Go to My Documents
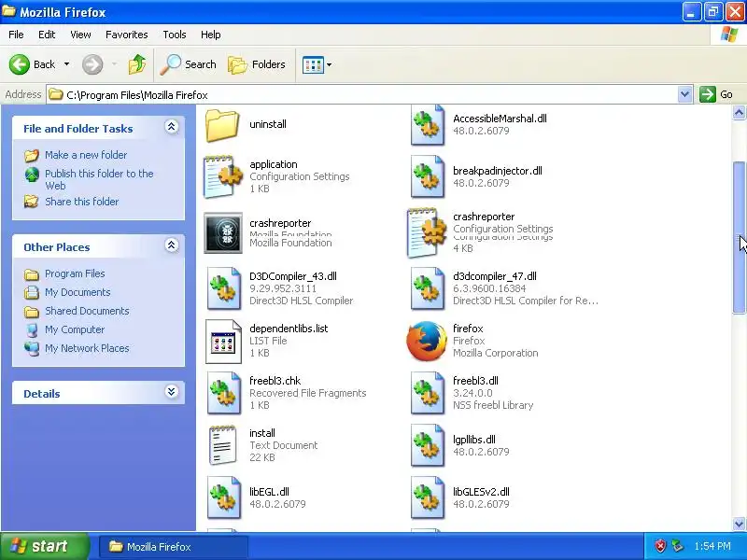 tap(78, 292)
